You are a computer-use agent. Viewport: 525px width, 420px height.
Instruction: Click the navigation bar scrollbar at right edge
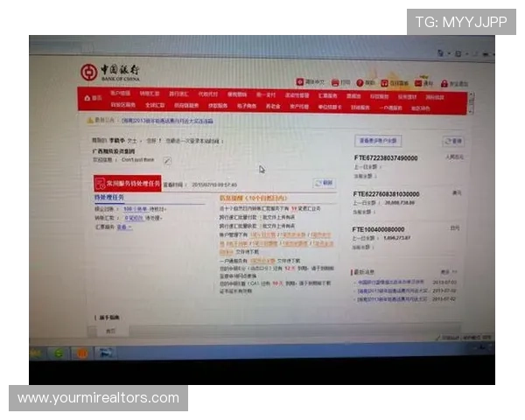coord(472,102)
